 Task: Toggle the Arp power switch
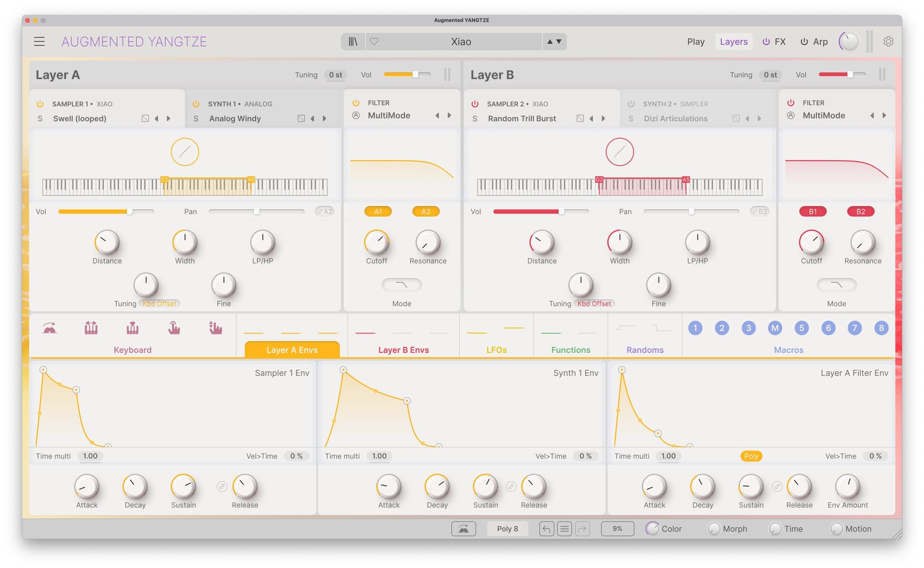(x=804, y=42)
